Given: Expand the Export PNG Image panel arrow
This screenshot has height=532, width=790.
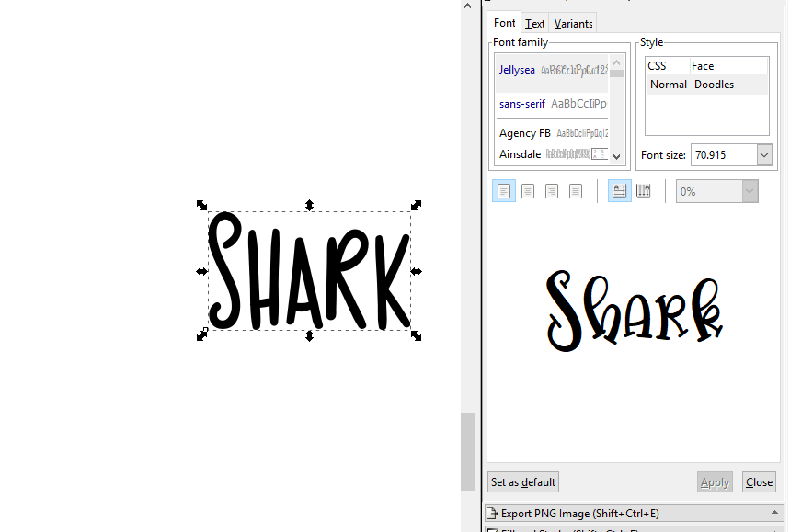Looking at the screenshot, I should click(777, 513).
